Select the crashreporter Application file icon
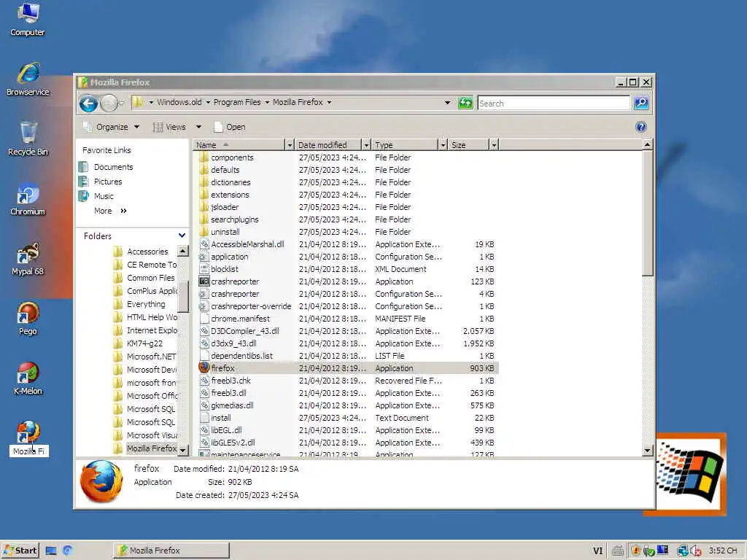Image resolution: width=747 pixels, height=560 pixels. click(204, 281)
